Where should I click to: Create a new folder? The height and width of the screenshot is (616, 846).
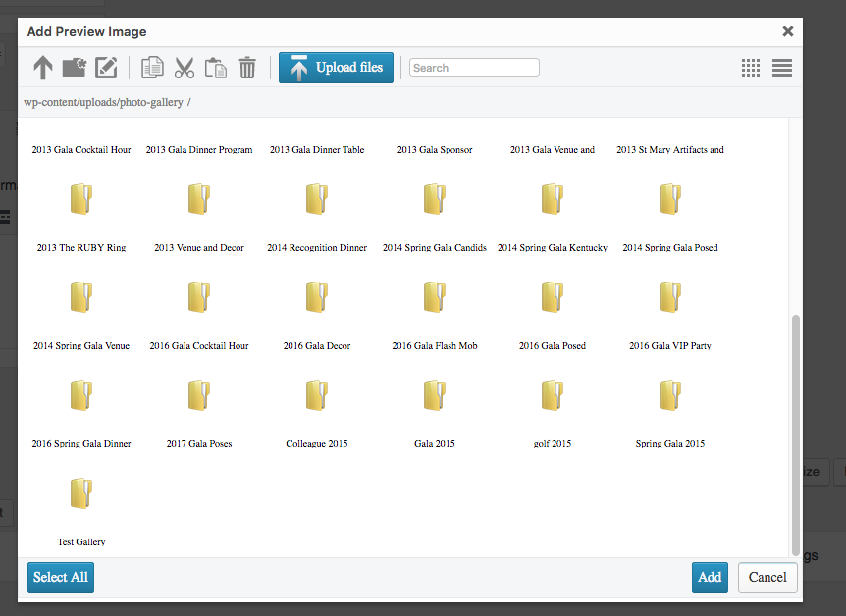point(75,68)
